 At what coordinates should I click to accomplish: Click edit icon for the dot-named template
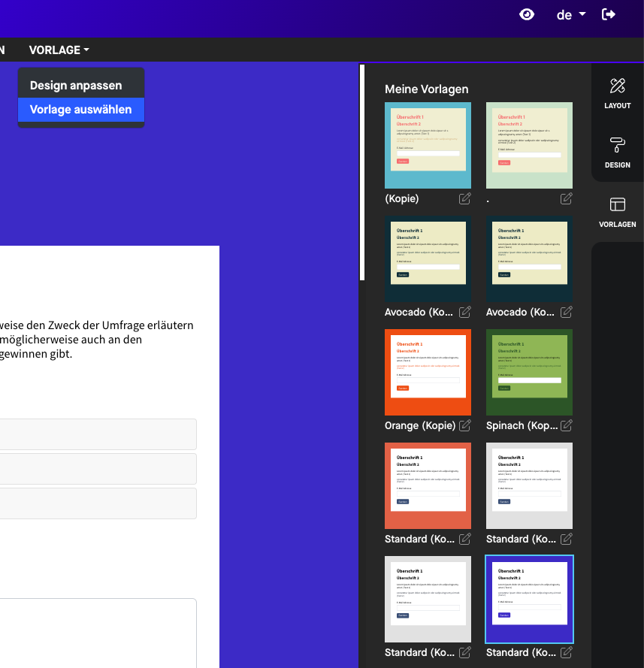[x=567, y=198]
